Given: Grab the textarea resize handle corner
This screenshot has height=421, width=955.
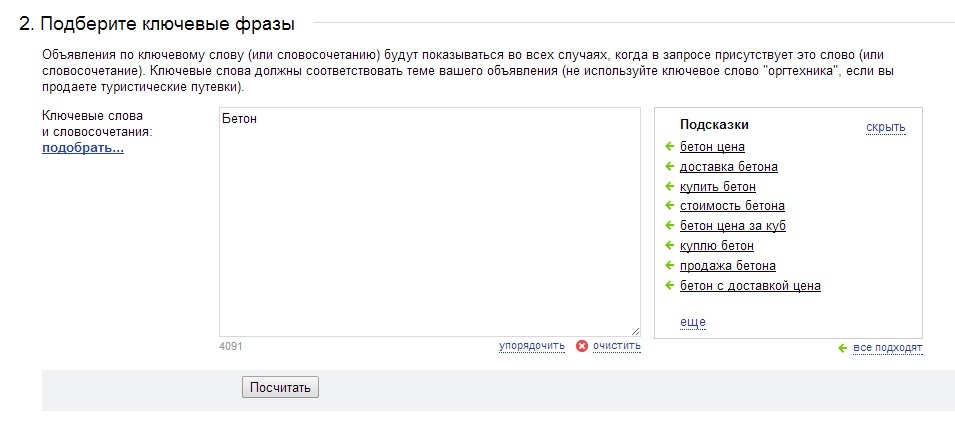Looking at the screenshot, I should click(635, 331).
